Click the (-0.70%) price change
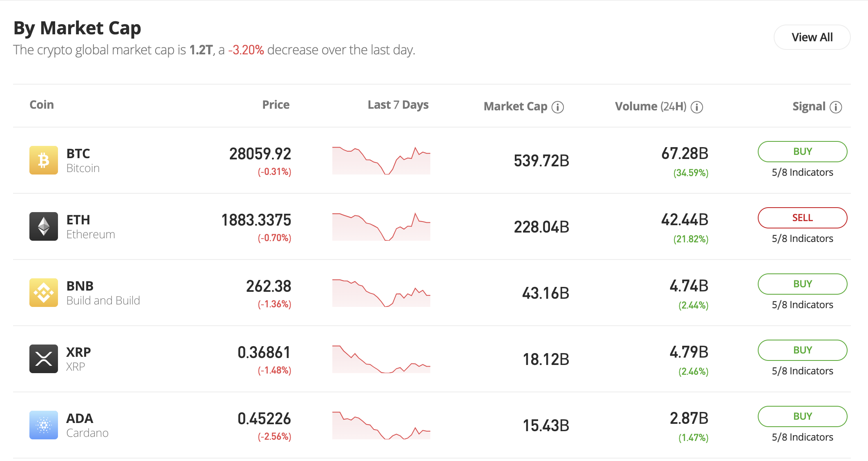Viewport: 868px width, 461px height. click(274, 238)
